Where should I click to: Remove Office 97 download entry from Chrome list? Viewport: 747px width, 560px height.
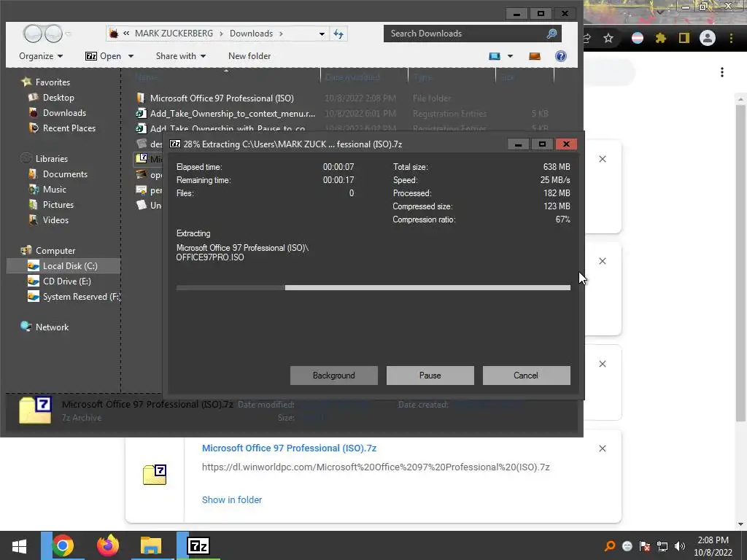pos(602,448)
